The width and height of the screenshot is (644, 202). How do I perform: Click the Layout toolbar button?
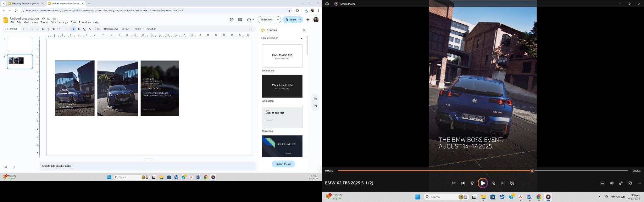click(125, 29)
